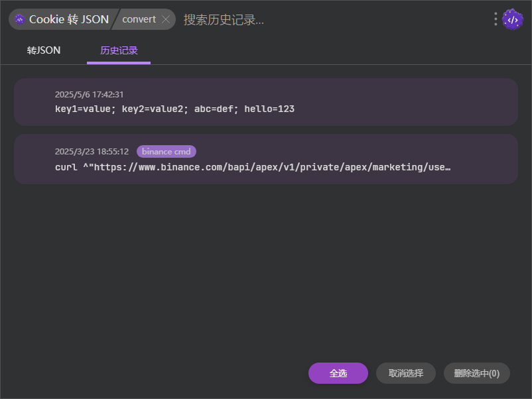Open the three-dot more menu
The height and width of the screenshot is (399, 532).
(496, 19)
